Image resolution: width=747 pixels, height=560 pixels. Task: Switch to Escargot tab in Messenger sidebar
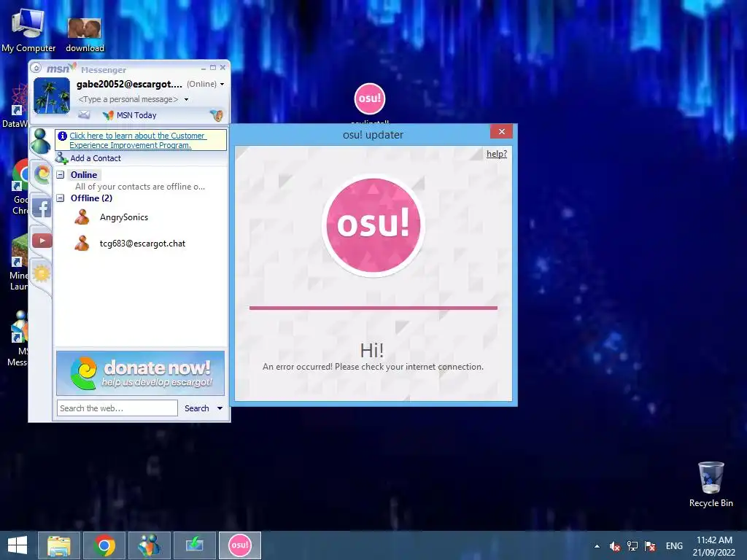[42, 174]
